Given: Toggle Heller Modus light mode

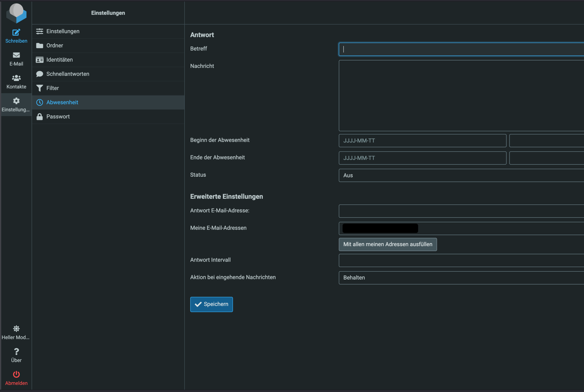Looking at the screenshot, I should pos(16,329).
